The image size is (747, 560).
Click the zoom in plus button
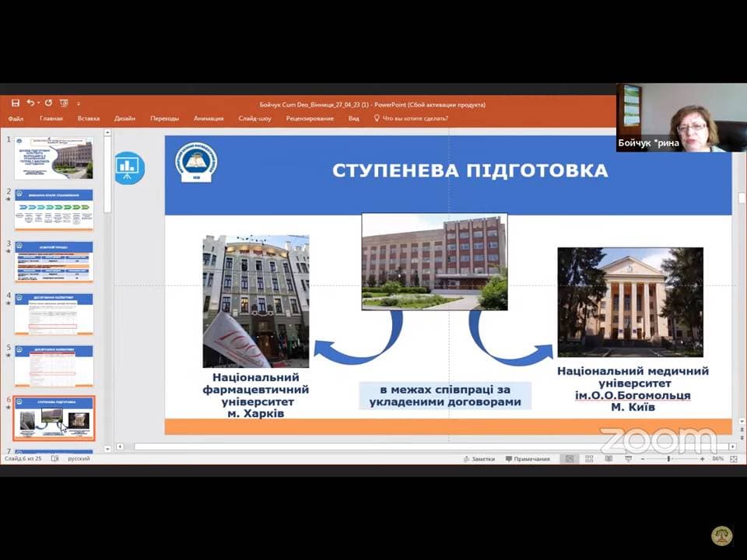click(702, 459)
